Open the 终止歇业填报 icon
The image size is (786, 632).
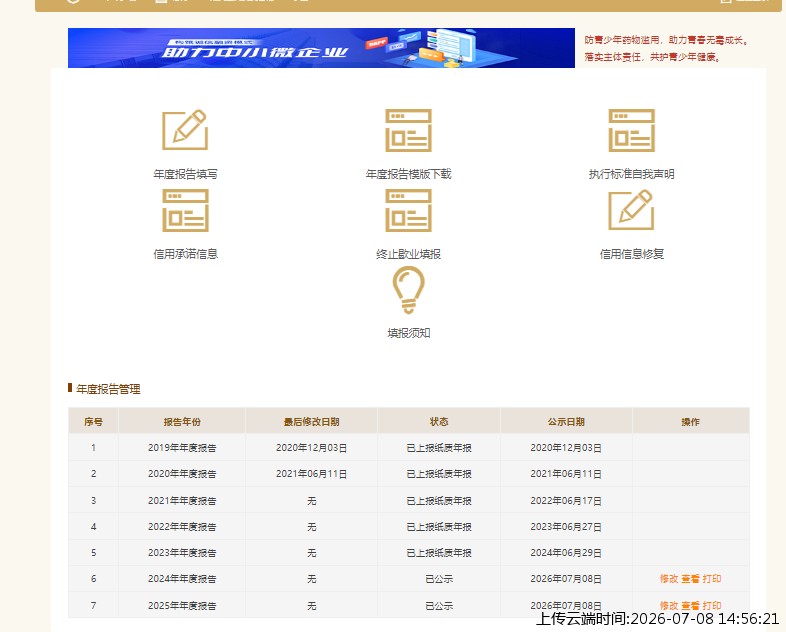tap(408, 210)
